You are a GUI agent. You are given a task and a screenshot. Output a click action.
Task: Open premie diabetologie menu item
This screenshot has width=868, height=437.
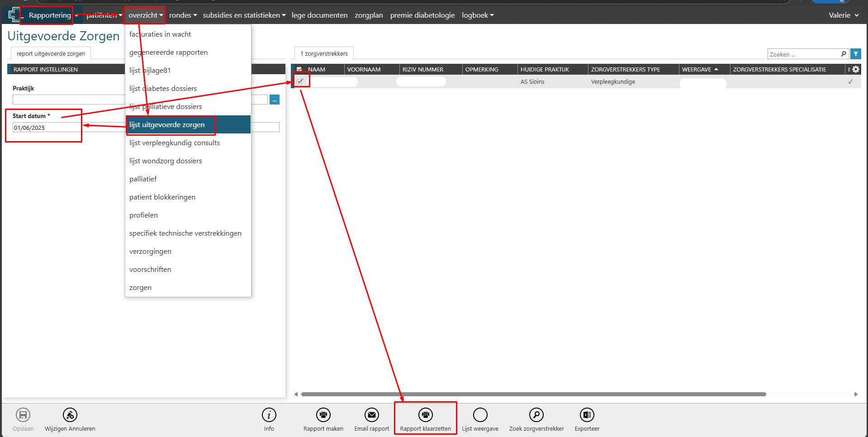tap(422, 15)
